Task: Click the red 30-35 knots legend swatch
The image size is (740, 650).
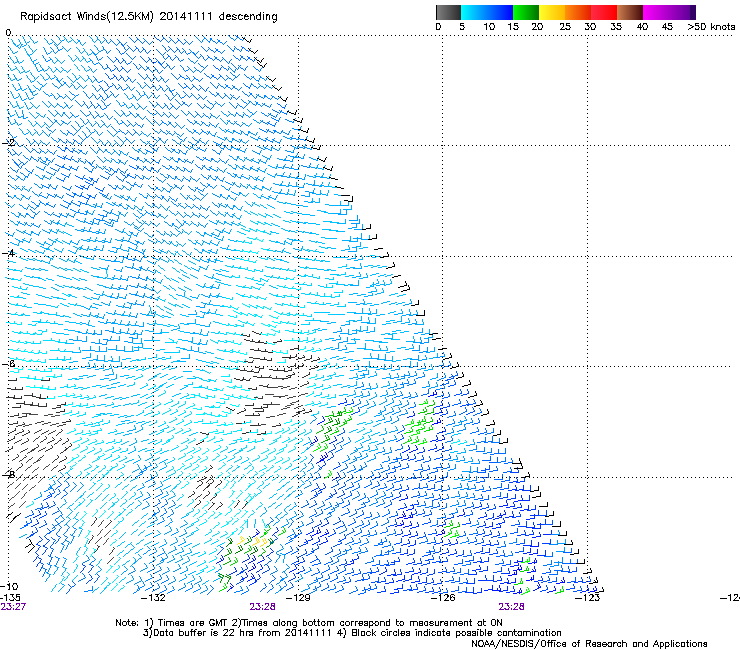Action: 604,12
